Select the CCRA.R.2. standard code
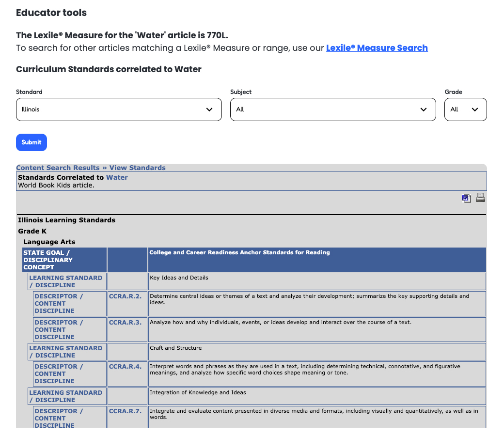This screenshot has width=504, height=435. click(x=125, y=296)
